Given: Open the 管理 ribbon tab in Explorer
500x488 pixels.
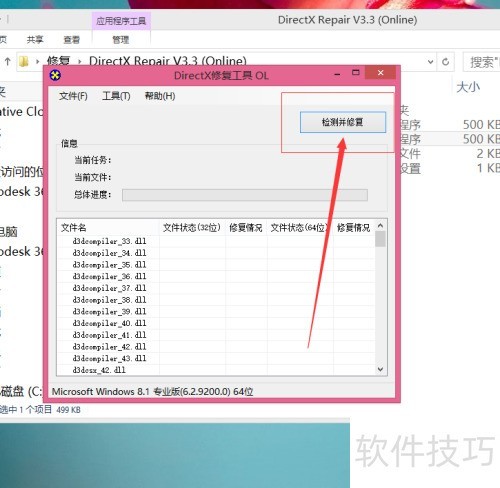Looking at the screenshot, I should [121, 40].
